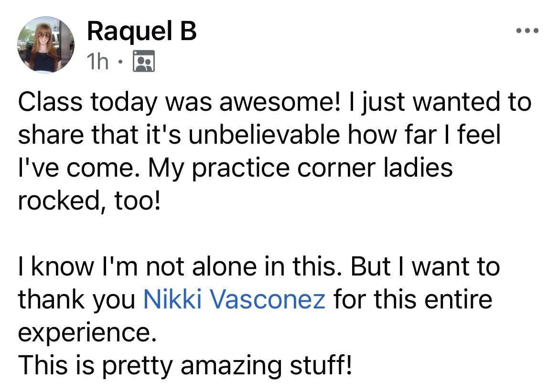This screenshot has height=392, width=559.
Task: Click the words "But I want to"
Action: [x=425, y=266]
